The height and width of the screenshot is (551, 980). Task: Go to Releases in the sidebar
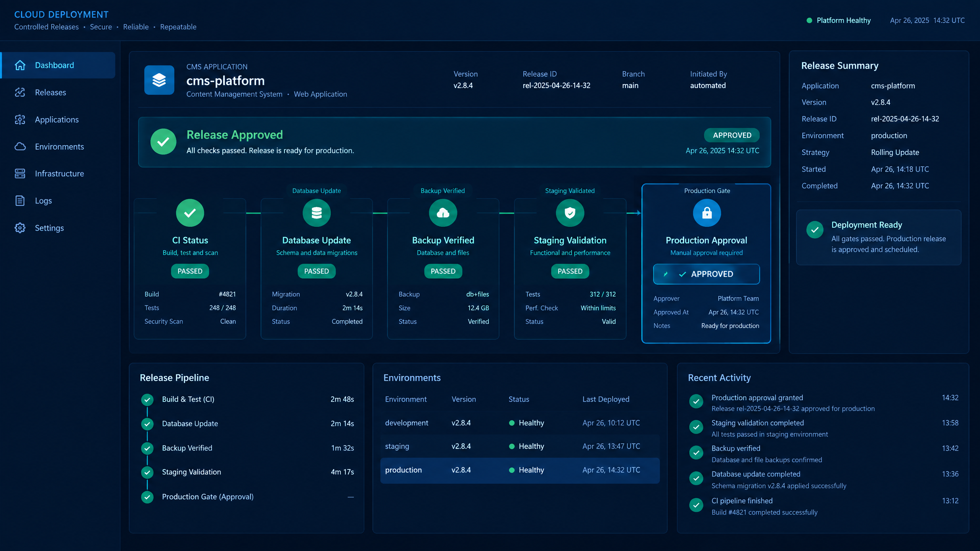(x=58, y=92)
